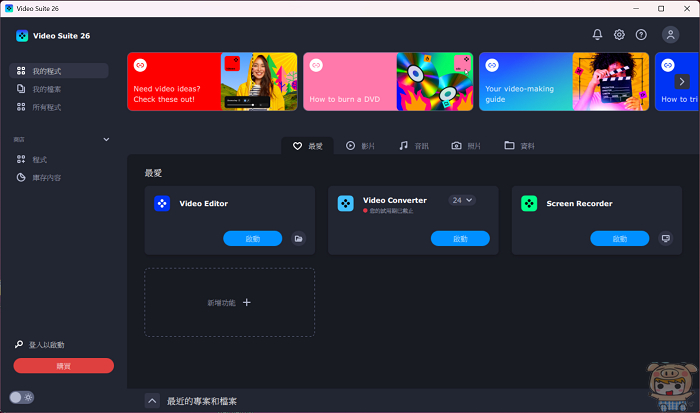This screenshot has height=413, width=700.
Task: Open the user account profile icon
Action: [670, 35]
